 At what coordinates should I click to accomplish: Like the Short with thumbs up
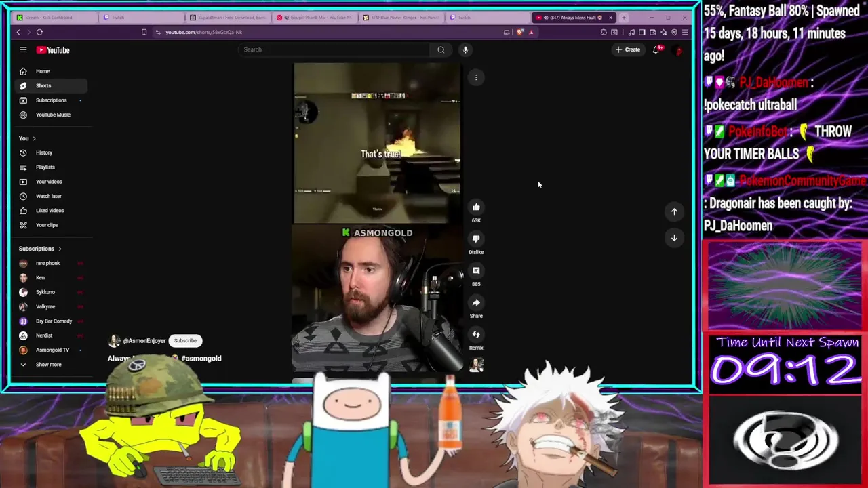pos(476,207)
